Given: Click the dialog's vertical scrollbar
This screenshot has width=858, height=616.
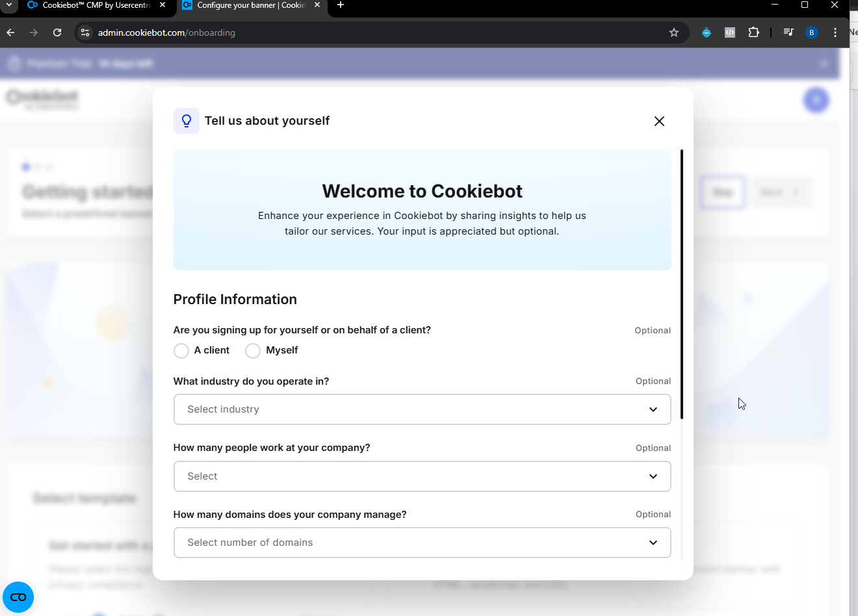Looking at the screenshot, I should (682, 285).
